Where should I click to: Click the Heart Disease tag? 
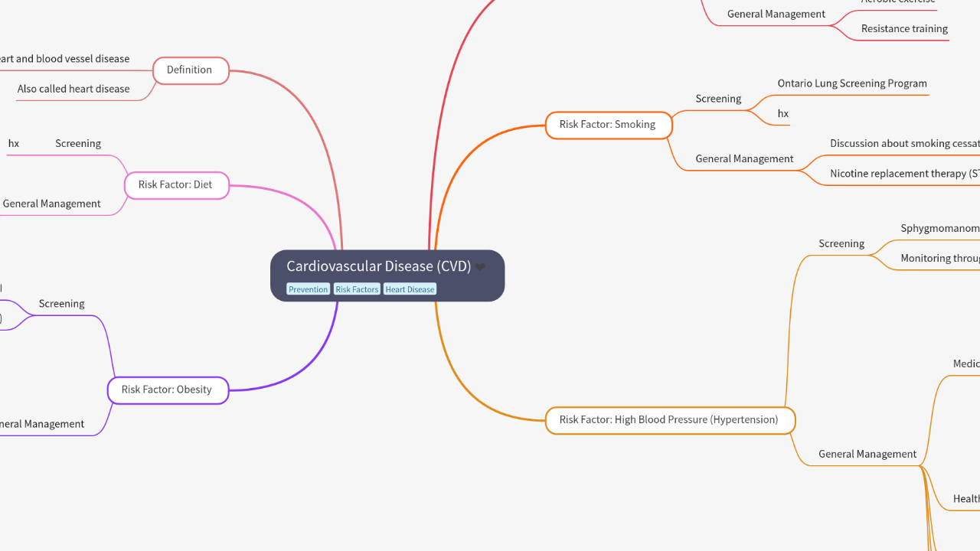(410, 289)
